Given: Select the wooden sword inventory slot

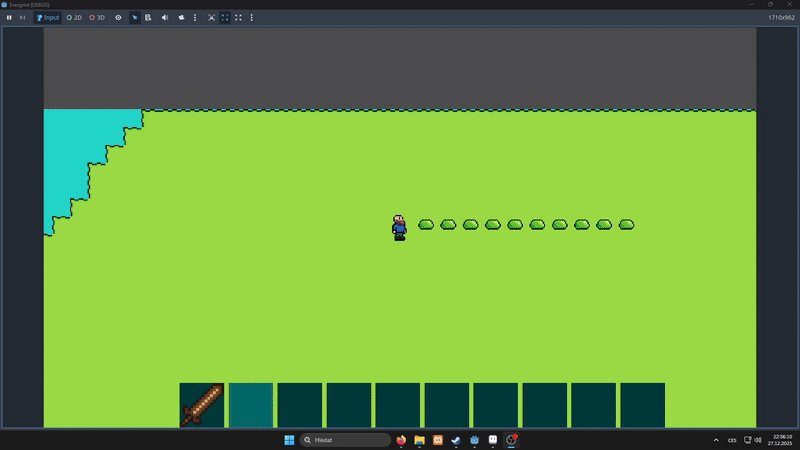Looking at the screenshot, I should pyautogui.click(x=202, y=405).
